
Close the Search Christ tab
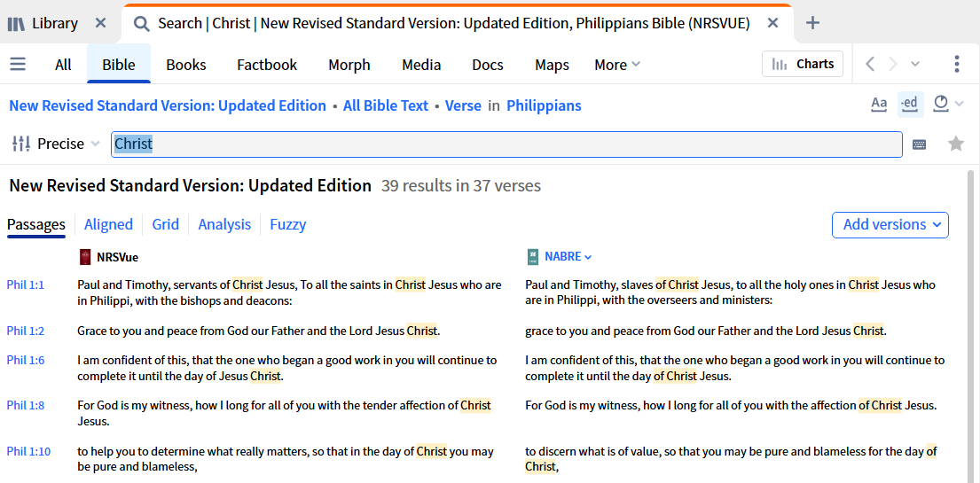point(772,24)
